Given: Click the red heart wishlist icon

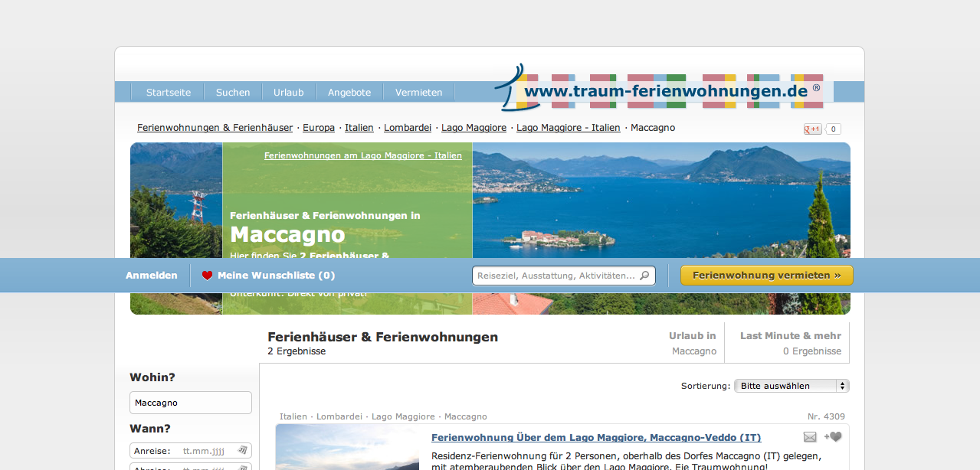Looking at the screenshot, I should (x=207, y=276).
